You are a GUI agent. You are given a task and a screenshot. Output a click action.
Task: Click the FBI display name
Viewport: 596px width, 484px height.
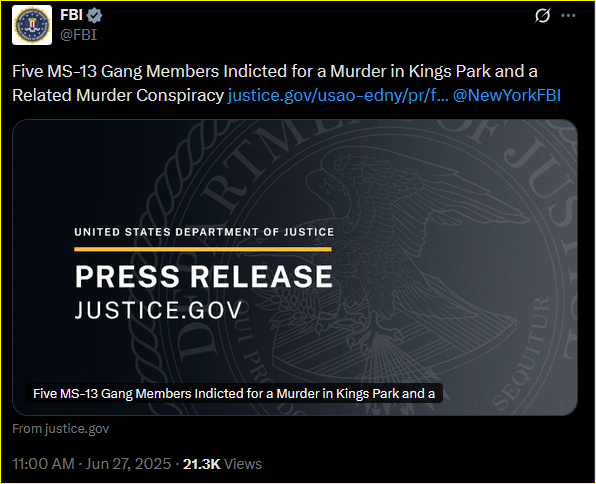click(x=71, y=15)
